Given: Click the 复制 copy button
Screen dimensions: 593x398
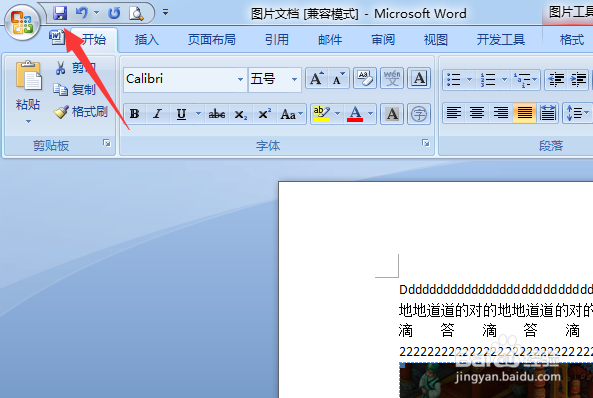Looking at the screenshot, I should pyautogui.click(x=74, y=90).
